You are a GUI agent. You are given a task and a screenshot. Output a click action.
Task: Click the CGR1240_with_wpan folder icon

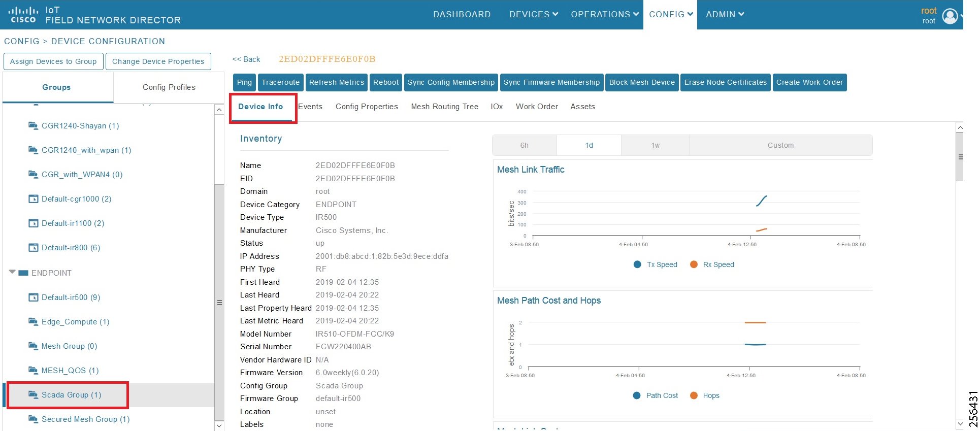tap(34, 150)
